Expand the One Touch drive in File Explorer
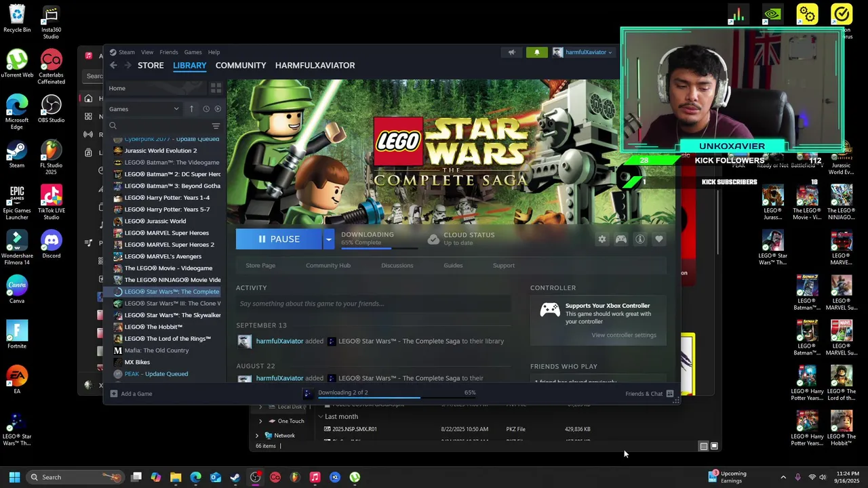 click(260, 421)
